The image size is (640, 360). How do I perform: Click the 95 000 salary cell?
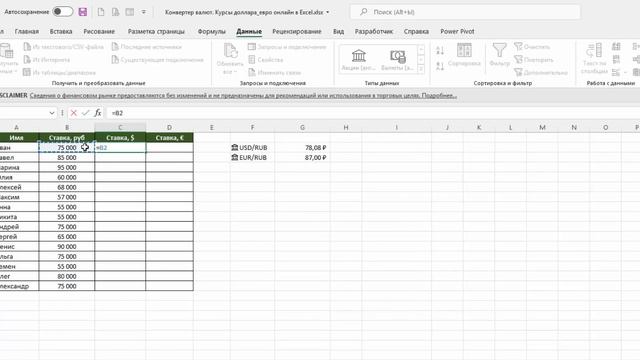pyautogui.click(x=67, y=167)
